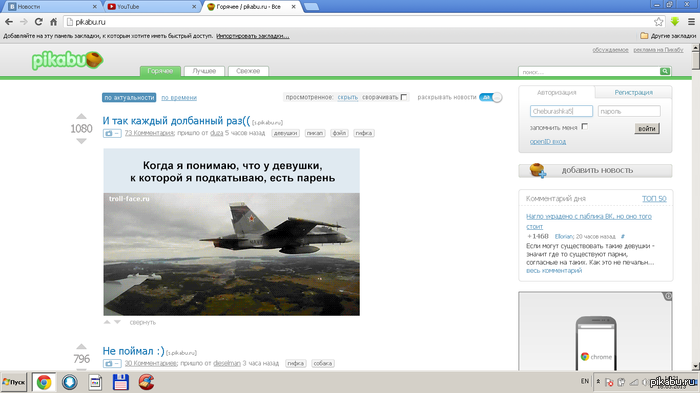Open the Регистрация tab
700x393 pixels.
tap(633, 92)
